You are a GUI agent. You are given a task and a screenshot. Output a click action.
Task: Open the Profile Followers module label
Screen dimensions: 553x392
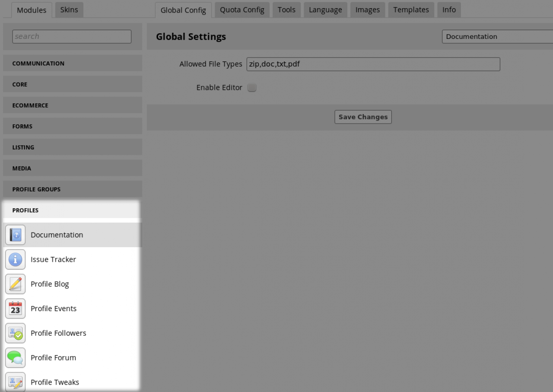click(58, 333)
